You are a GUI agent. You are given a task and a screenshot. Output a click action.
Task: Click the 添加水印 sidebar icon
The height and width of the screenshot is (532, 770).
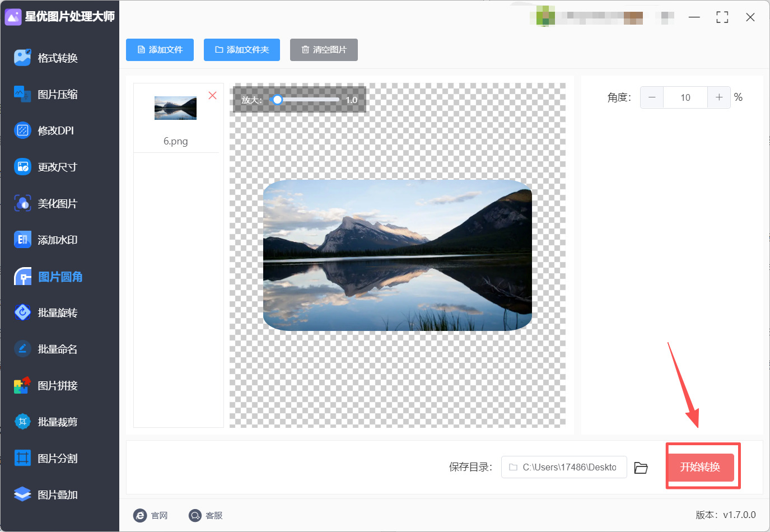tap(22, 240)
